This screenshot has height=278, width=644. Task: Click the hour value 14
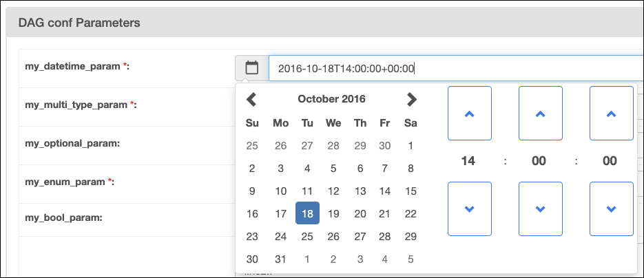468,161
